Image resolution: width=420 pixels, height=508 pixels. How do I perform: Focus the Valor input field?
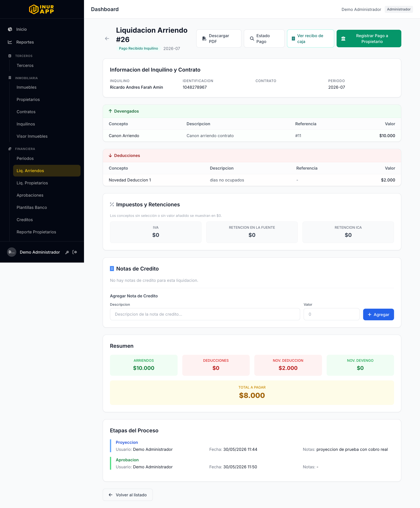[x=332, y=314]
